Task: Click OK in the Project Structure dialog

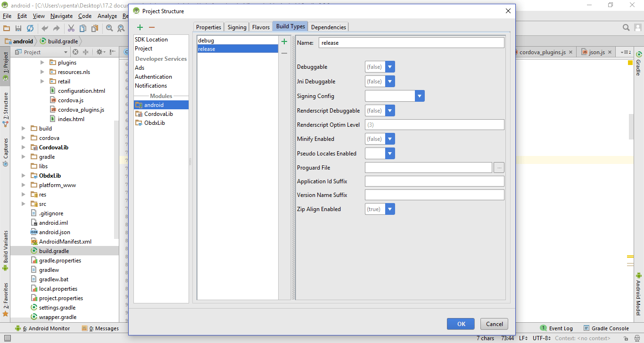Action: click(461, 324)
